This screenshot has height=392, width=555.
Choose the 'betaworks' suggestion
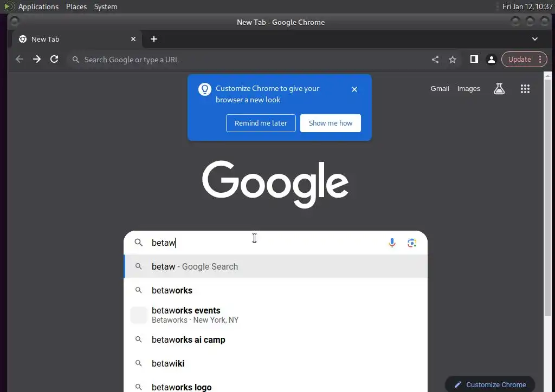(x=275, y=290)
